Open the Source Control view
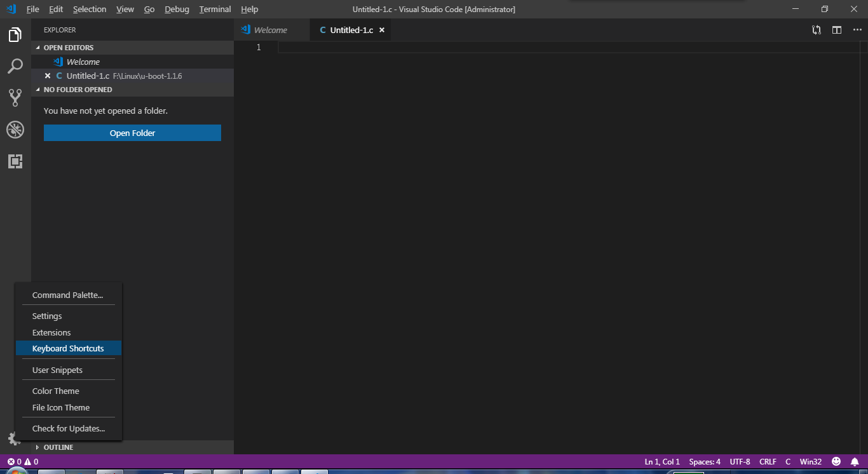The image size is (868, 474). tap(15, 97)
